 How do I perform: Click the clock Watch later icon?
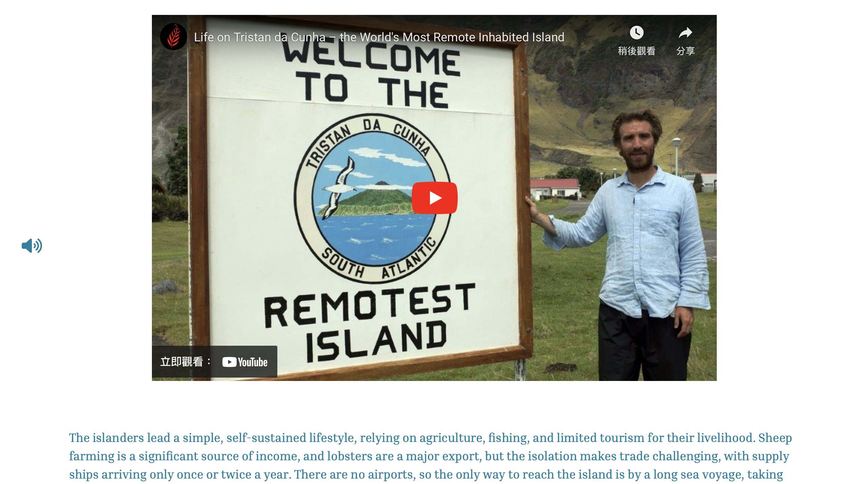tap(636, 33)
